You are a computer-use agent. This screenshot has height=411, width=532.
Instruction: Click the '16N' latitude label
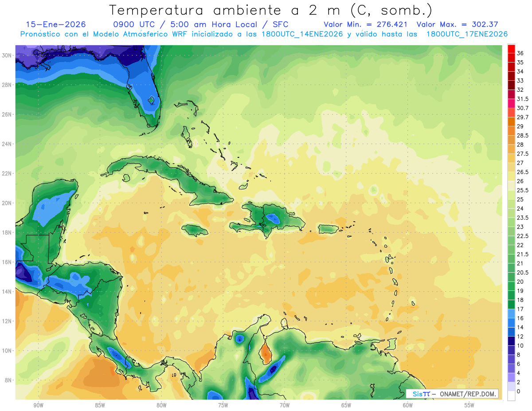point(7,262)
